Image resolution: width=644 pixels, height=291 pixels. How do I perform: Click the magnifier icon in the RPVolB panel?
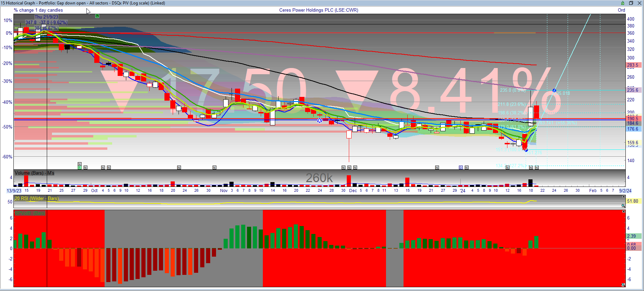pos(623,285)
